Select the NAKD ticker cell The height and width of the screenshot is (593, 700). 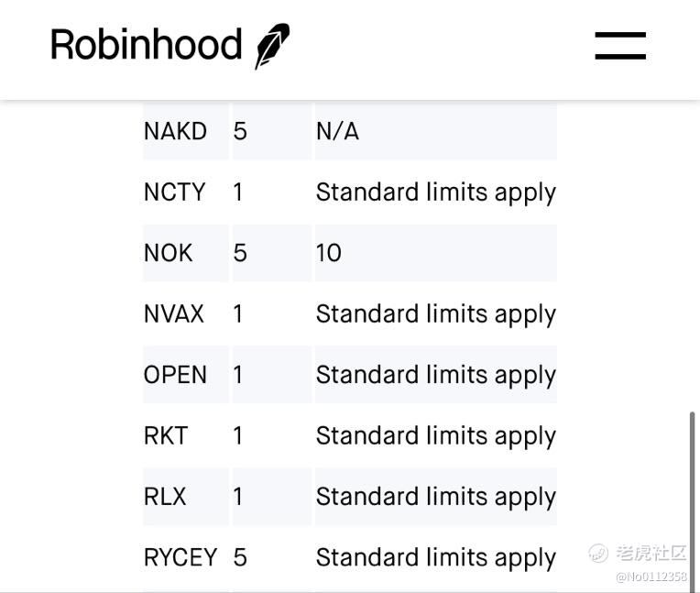point(186,131)
